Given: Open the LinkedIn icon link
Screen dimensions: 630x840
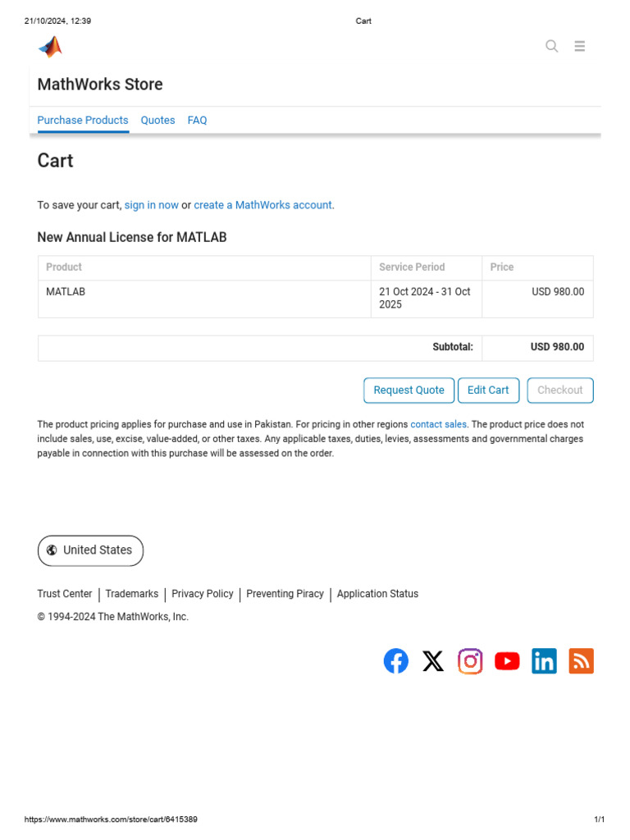Looking at the screenshot, I should pos(544,661).
